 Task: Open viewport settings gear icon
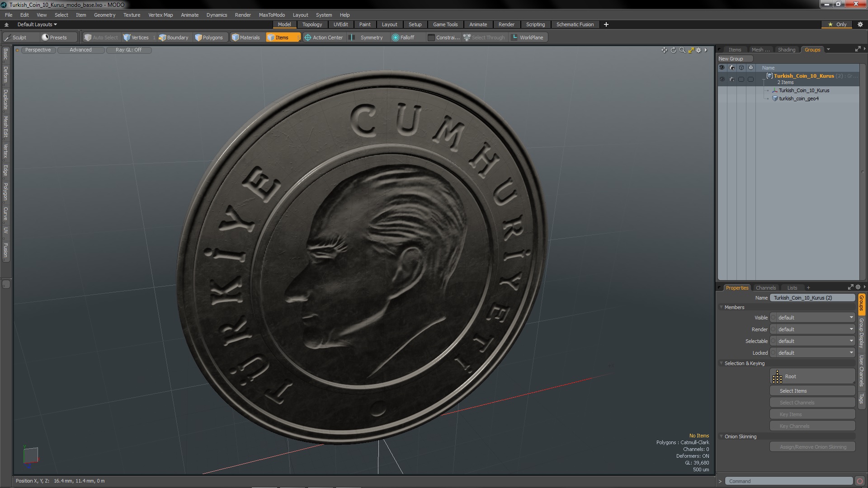[x=698, y=50]
